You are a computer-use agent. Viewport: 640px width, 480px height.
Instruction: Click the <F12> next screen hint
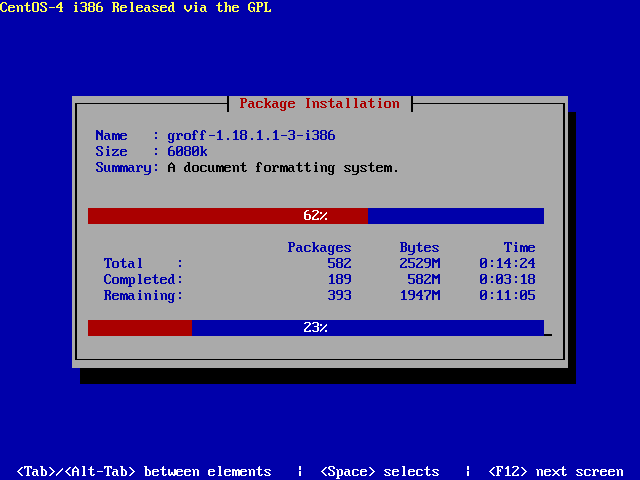[x=556, y=472]
